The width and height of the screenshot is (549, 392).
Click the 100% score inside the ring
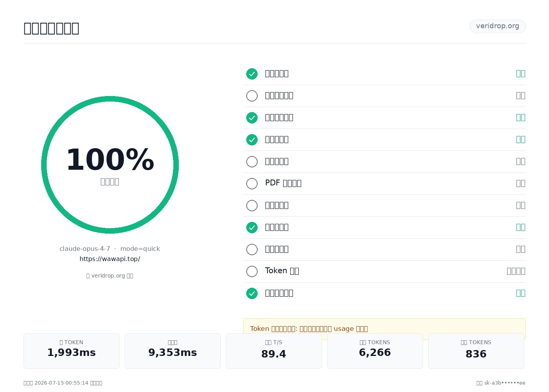point(110,160)
